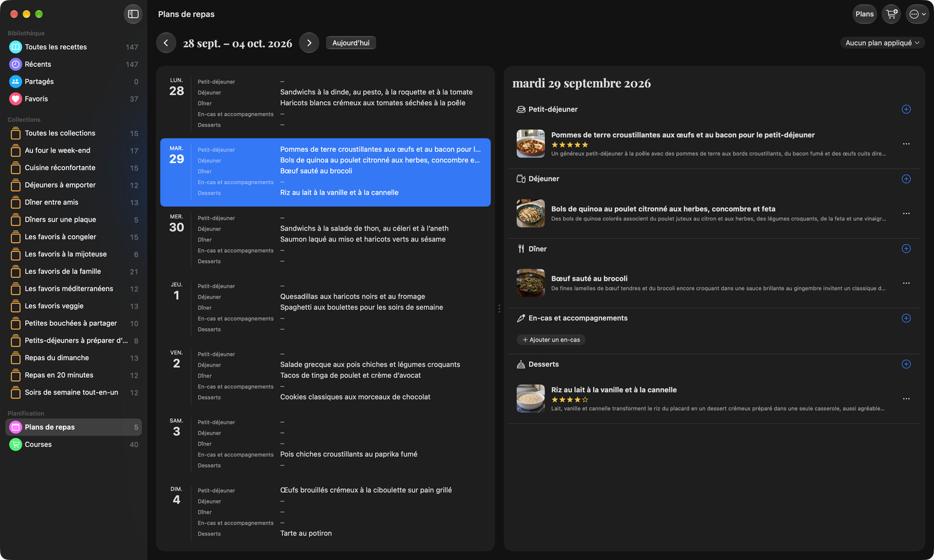Show Favoris recipes
Screen dimensions: 934x560
tap(73, 99)
